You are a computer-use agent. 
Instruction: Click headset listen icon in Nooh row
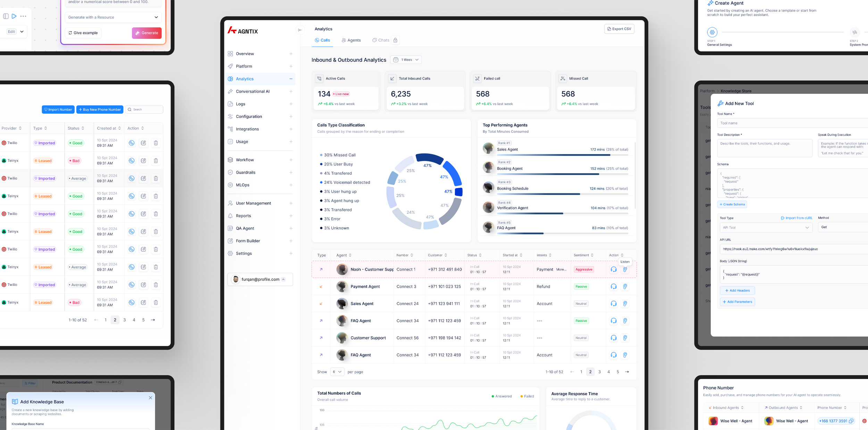point(614,269)
